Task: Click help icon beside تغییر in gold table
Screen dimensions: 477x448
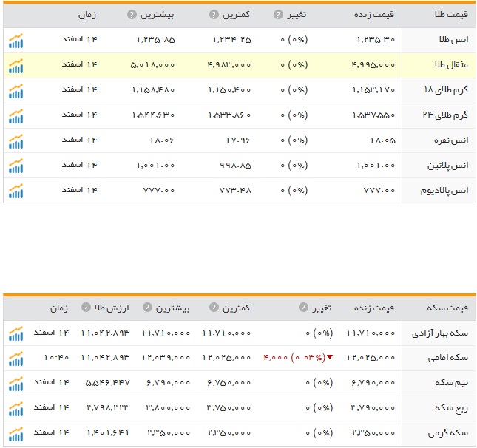Action: click(278, 14)
